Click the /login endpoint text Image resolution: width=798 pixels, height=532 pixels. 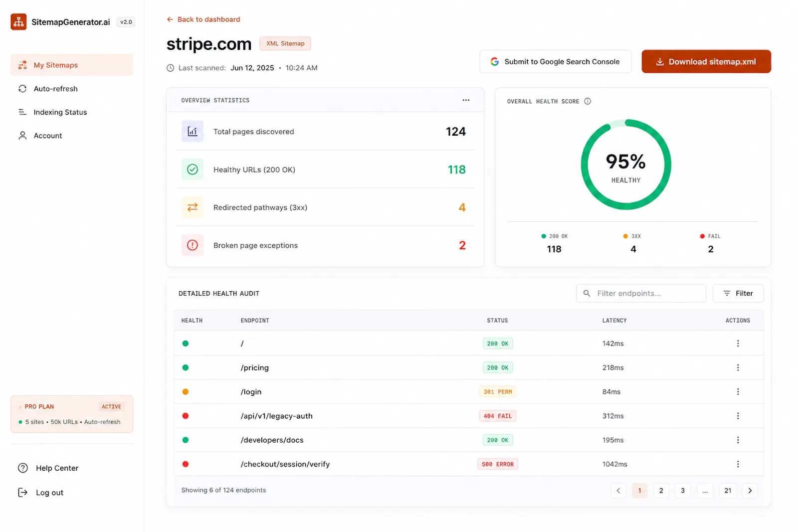[251, 392]
